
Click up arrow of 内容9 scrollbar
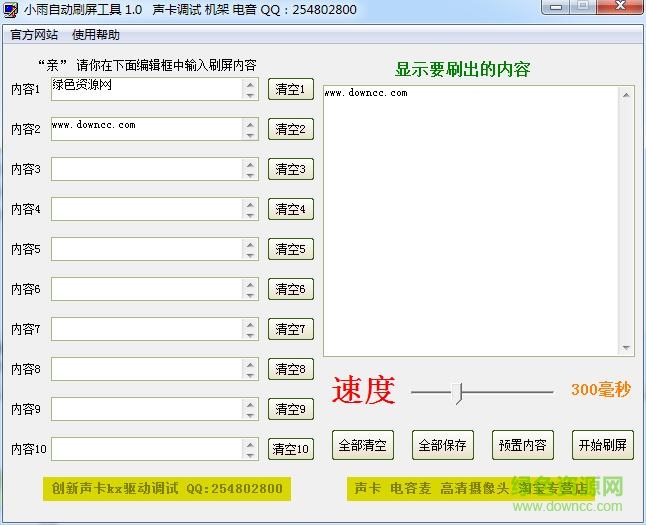coord(250,404)
